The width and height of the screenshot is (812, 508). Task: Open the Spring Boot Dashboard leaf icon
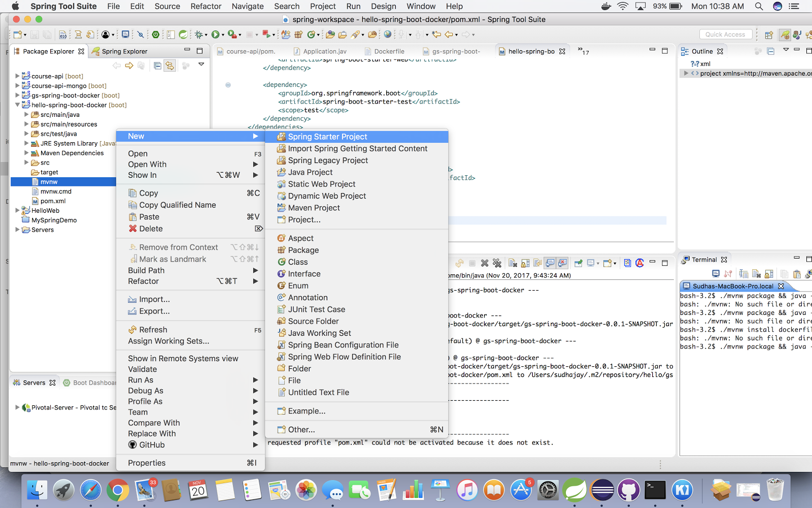(66, 382)
